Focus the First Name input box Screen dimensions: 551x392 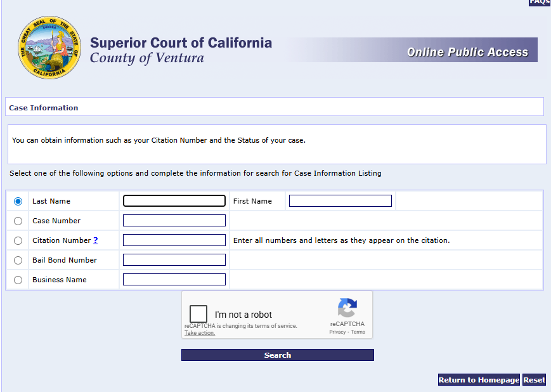(340, 201)
